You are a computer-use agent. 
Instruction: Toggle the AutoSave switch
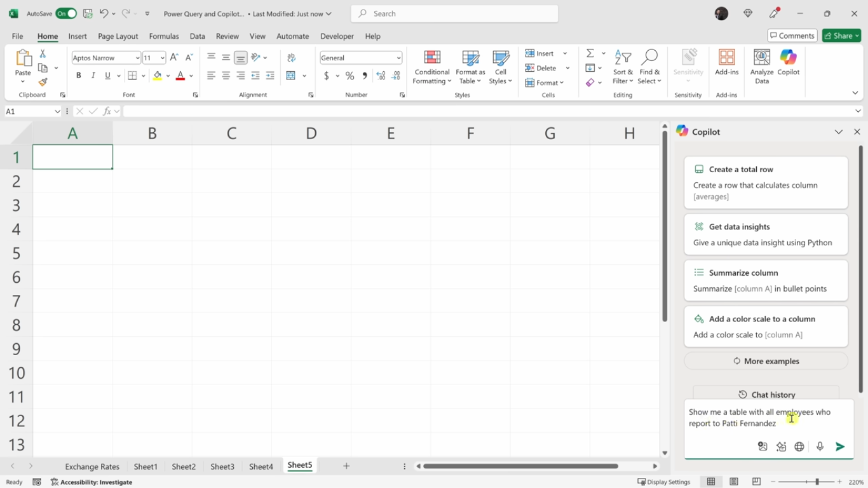[66, 13]
